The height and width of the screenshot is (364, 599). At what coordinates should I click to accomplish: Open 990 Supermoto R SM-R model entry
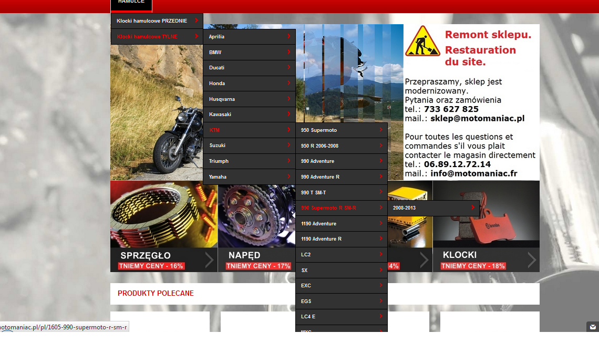click(x=342, y=208)
